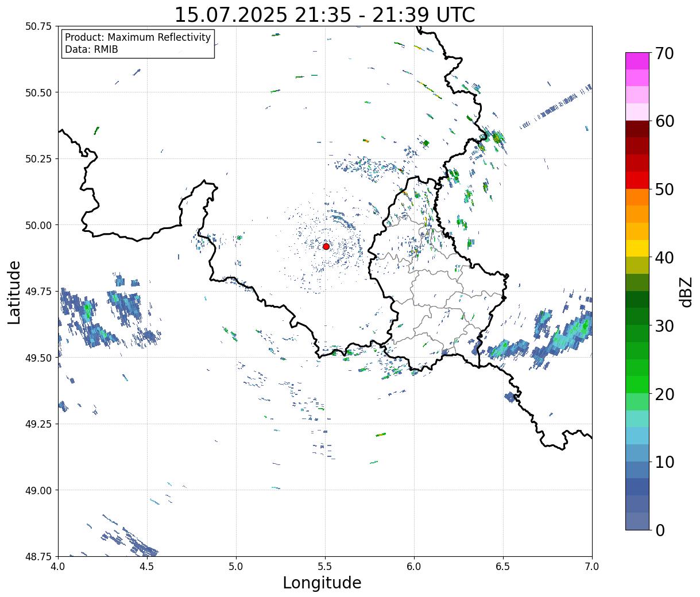
Task: Click the title "15.07.2025 21:35 - 21:39 UTC"
Action: coord(324,14)
